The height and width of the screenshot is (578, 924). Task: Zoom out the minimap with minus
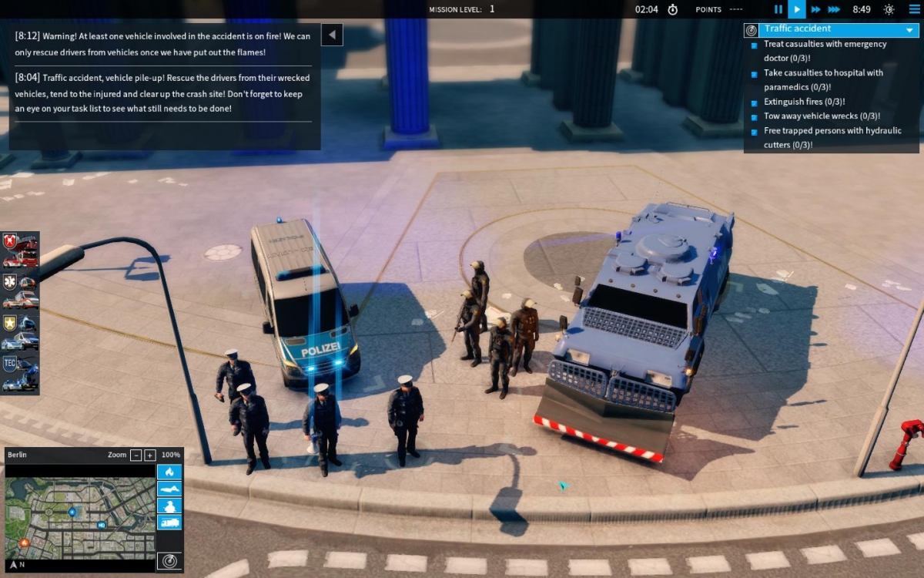coord(136,455)
